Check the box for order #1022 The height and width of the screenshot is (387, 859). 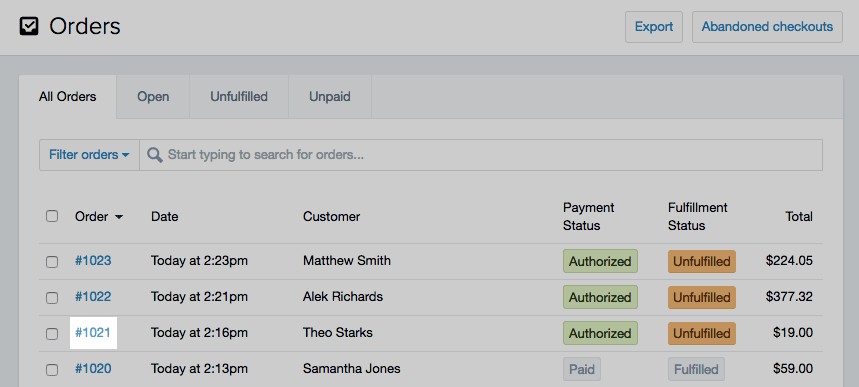52,298
